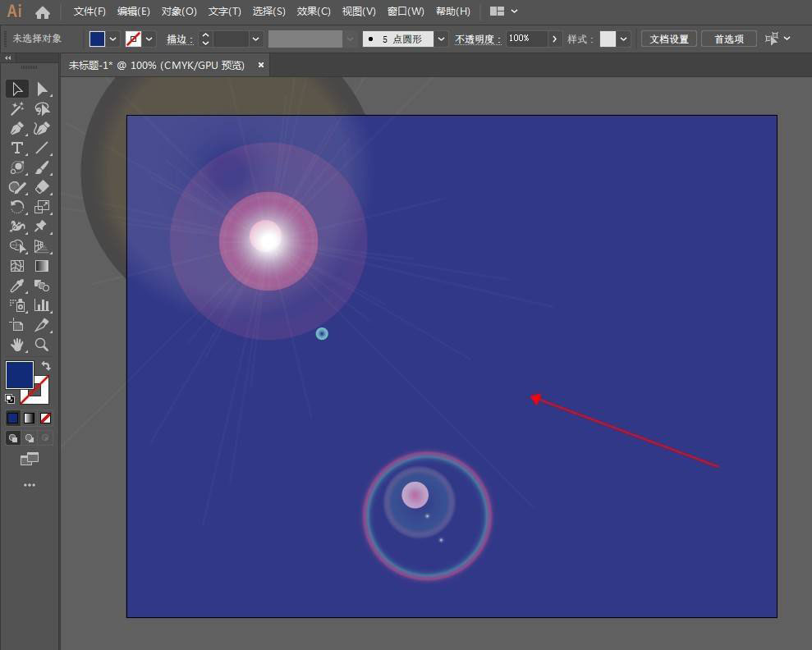Enable Draw Normal mode
Image resolution: width=812 pixels, height=650 pixels.
(13, 438)
